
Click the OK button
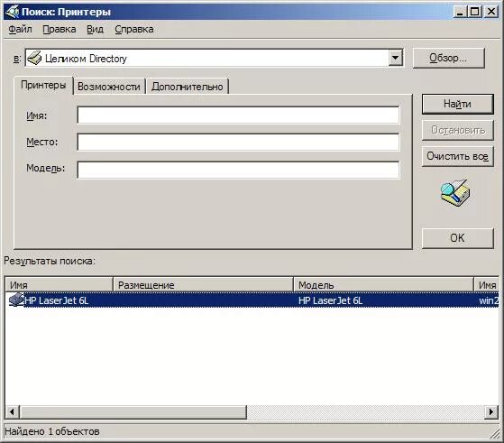click(x=457, y=238)
